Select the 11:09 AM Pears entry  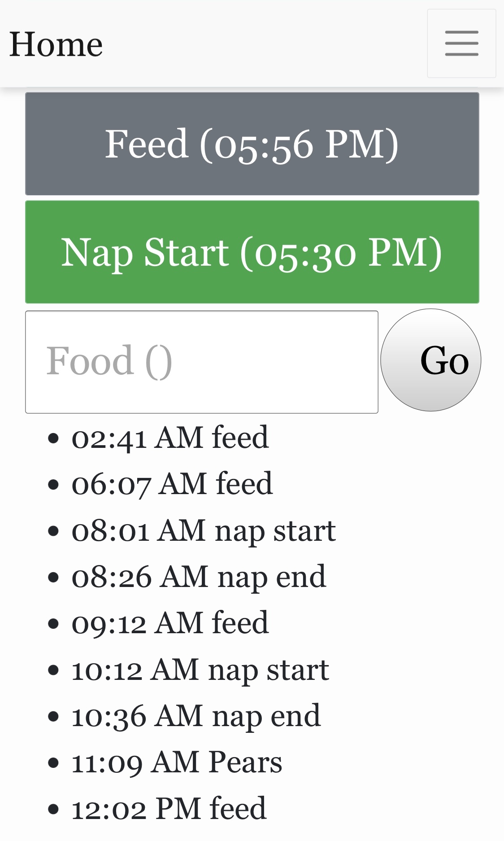point(177,762)
